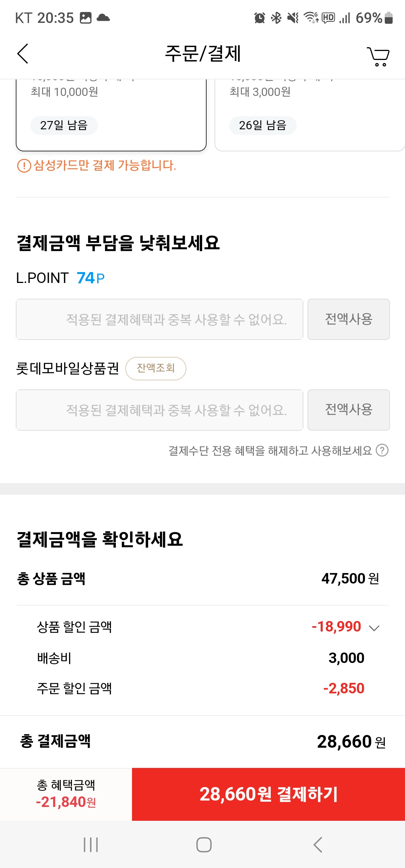Image resolution: width=405 pixels, height=868 pixels.
Task: Check balance with 잔액조회 button
Action: [156, 368]
